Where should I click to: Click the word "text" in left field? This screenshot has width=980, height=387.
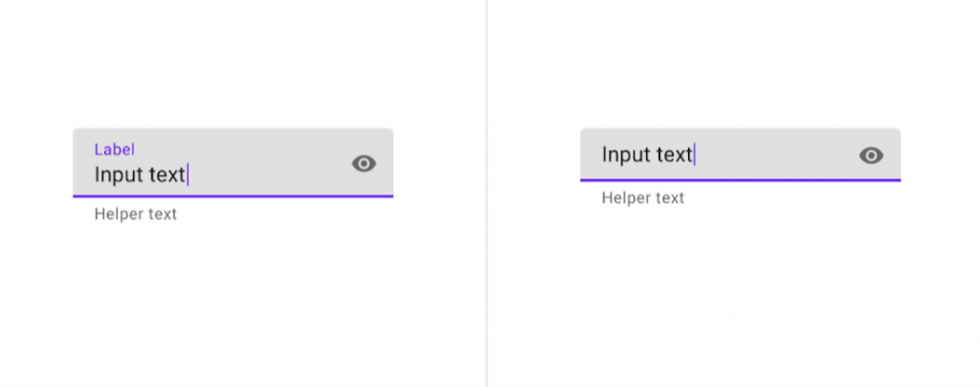(x=167, y=175)
